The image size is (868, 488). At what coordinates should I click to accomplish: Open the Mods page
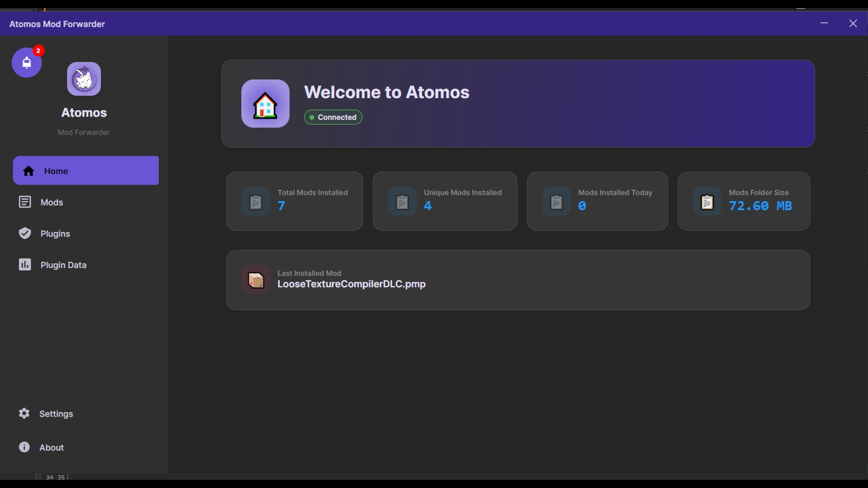86,202
